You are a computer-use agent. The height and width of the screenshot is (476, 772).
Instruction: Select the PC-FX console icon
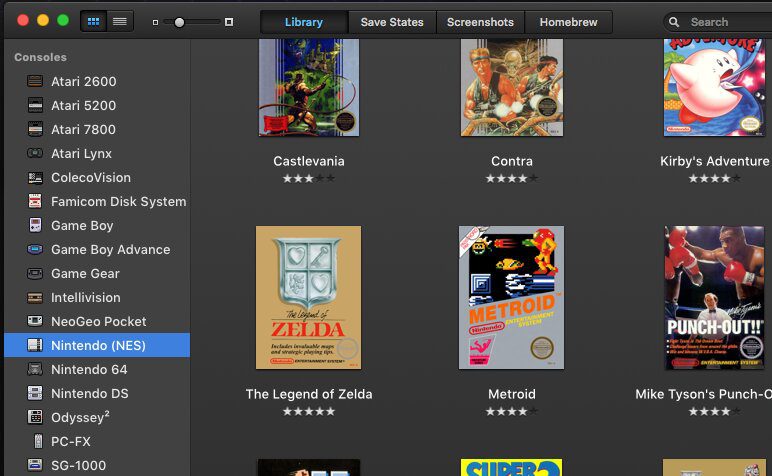point(38,441)
